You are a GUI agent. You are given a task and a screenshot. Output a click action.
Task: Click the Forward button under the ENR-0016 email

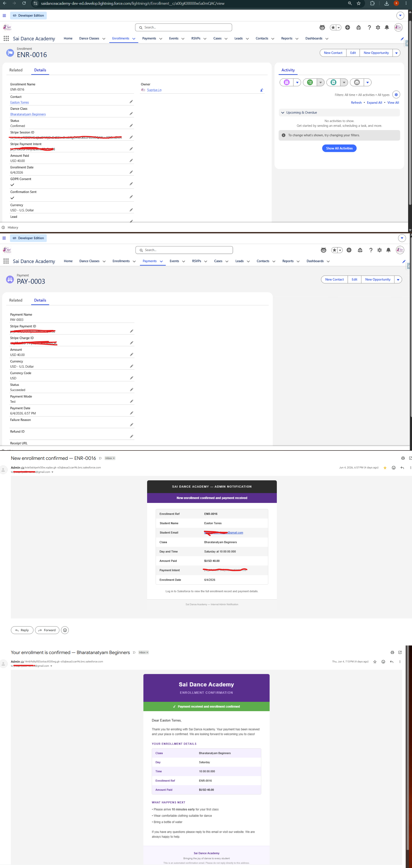tap(47, 630)
